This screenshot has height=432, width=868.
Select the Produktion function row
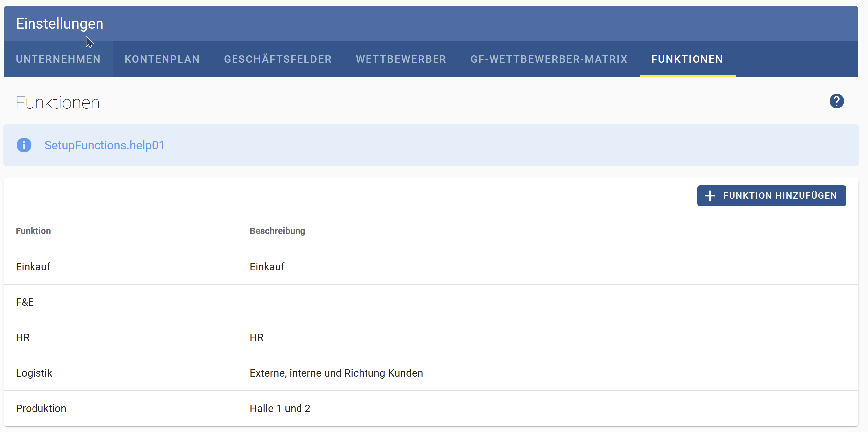pyautogui.click(x=431, y=408)
